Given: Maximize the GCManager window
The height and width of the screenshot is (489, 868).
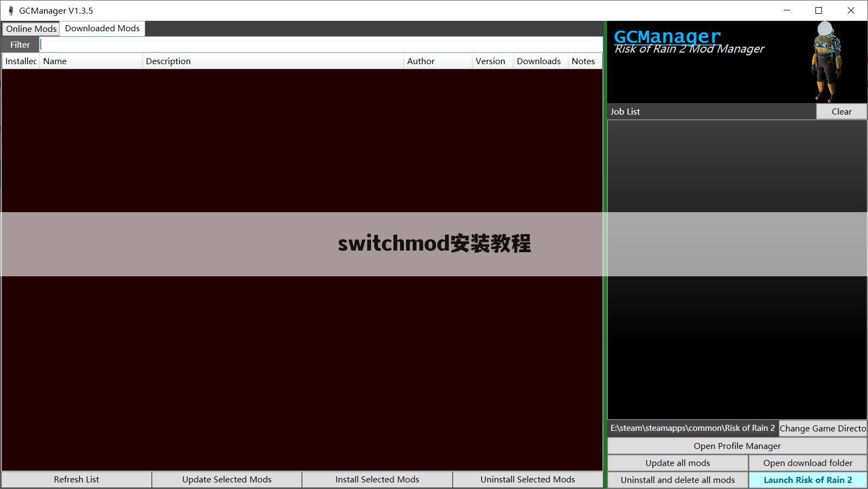Looking at the screenshot, I should coord(819,10).
